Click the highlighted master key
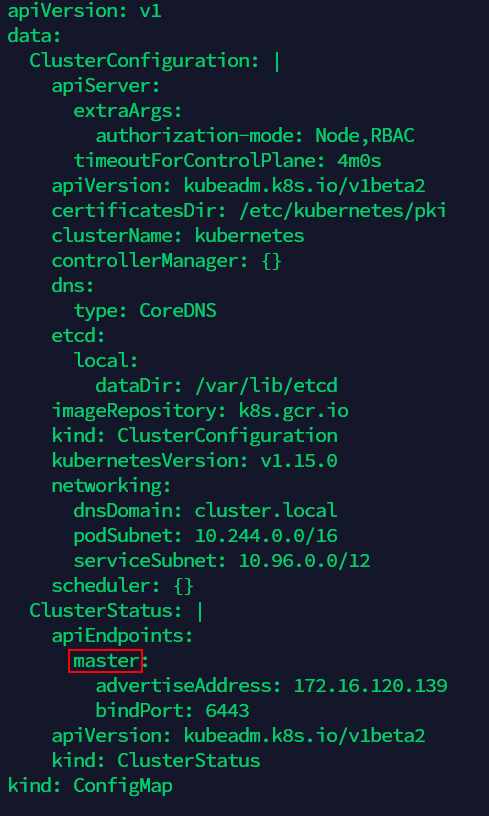 click(x=106, y=661)
